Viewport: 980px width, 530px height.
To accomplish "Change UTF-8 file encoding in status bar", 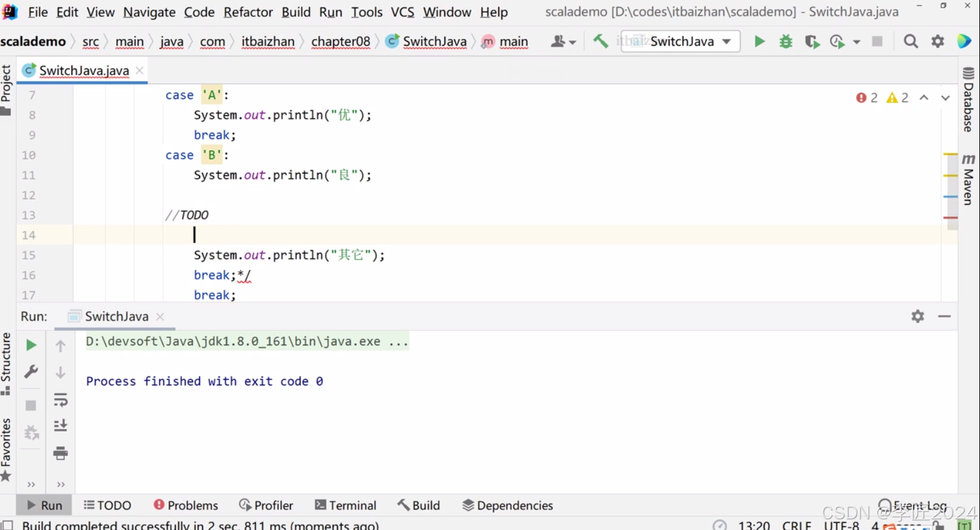I will point(841,525).
